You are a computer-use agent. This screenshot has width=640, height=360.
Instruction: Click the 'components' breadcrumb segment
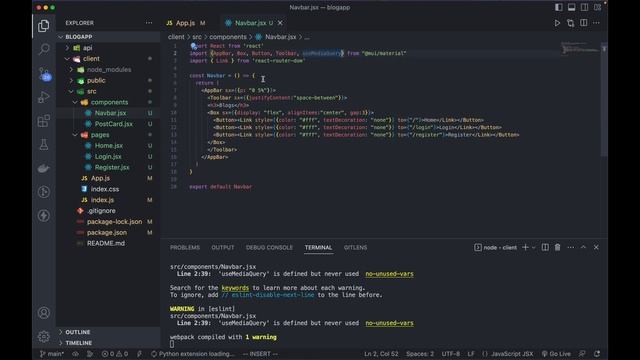click(228, 37)
